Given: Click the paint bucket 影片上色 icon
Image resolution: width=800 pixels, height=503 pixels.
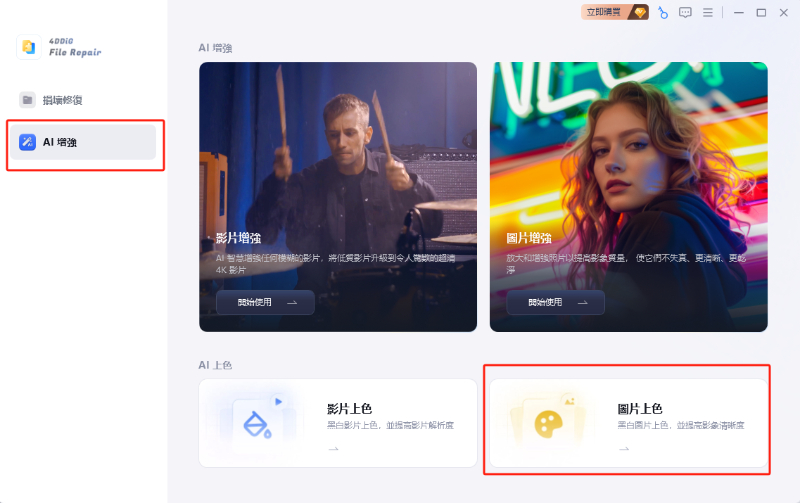Looking at the screenshot, I should [x=257, y=424].
